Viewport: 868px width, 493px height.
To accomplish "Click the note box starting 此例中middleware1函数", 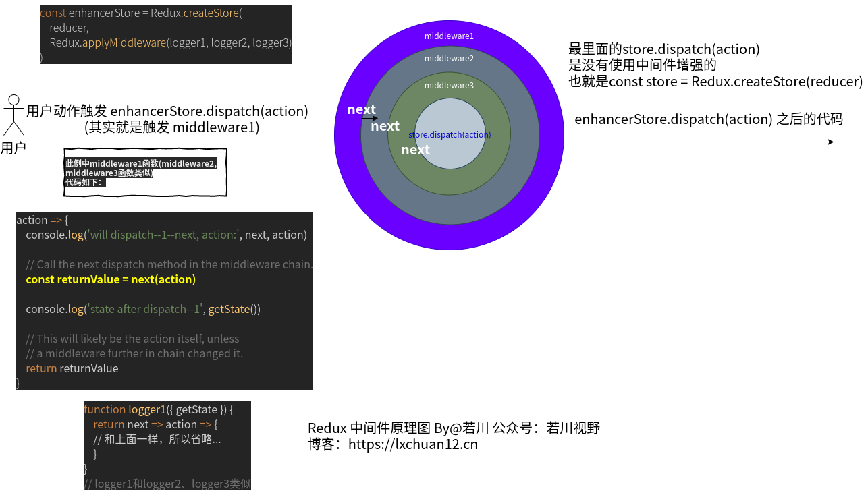I will click(145, 173).
